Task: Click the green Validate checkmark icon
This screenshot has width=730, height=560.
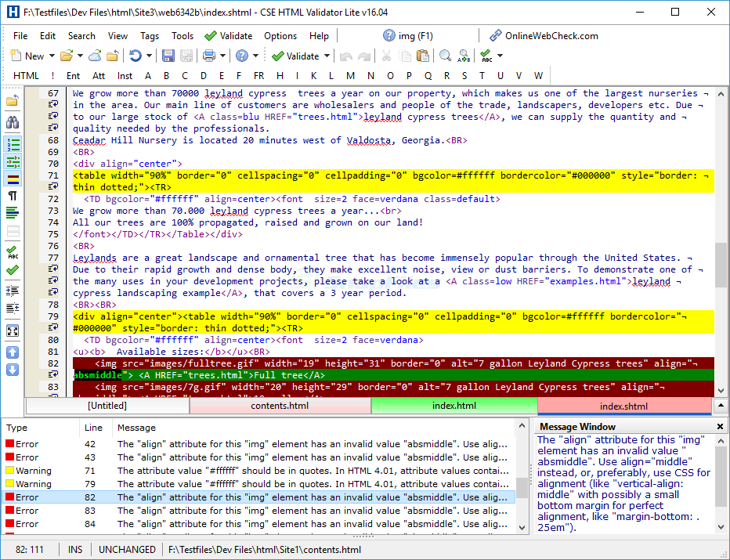Action: click(x=279, y=56)
